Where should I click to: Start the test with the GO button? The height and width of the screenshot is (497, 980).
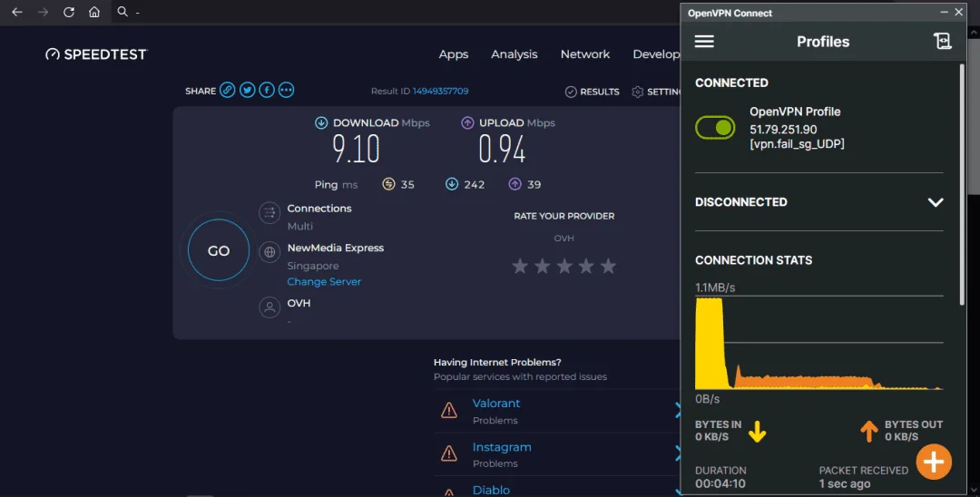[x=219, y=250]
